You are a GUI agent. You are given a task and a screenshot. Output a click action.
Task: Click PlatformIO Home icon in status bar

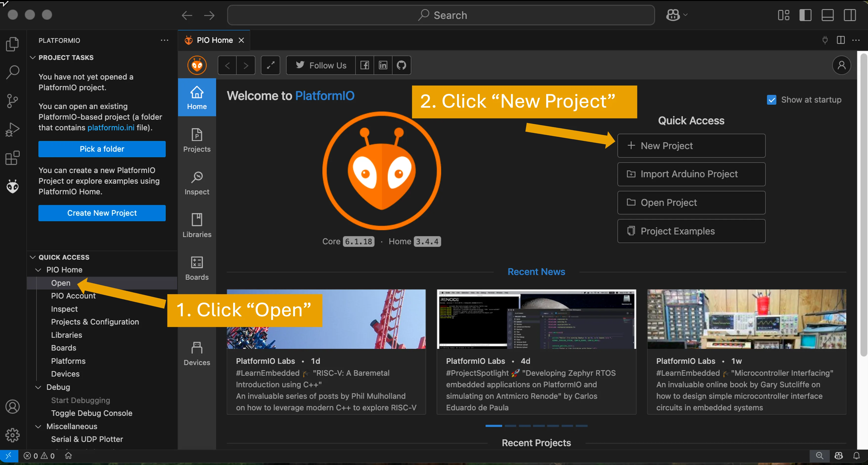point(68,456)
